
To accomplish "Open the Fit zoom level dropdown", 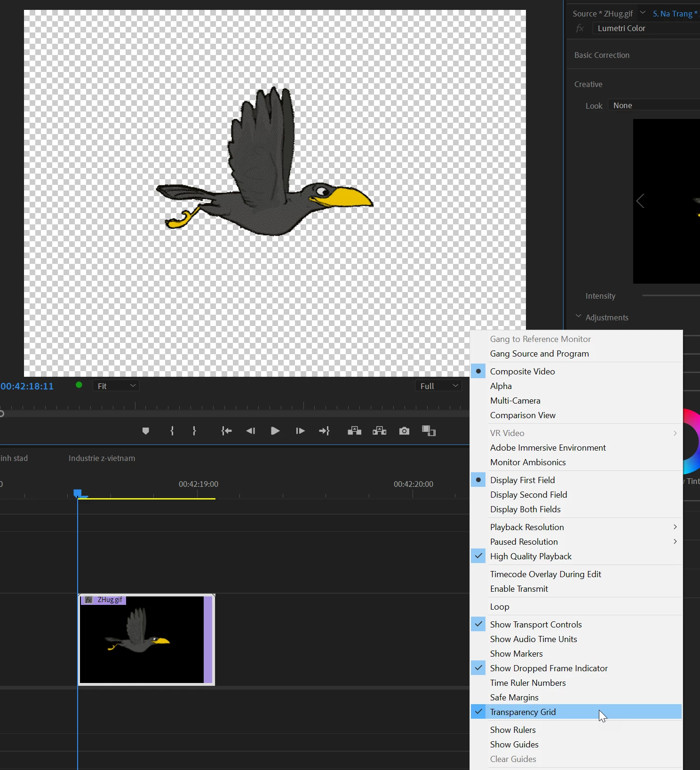I will point(116,386).
